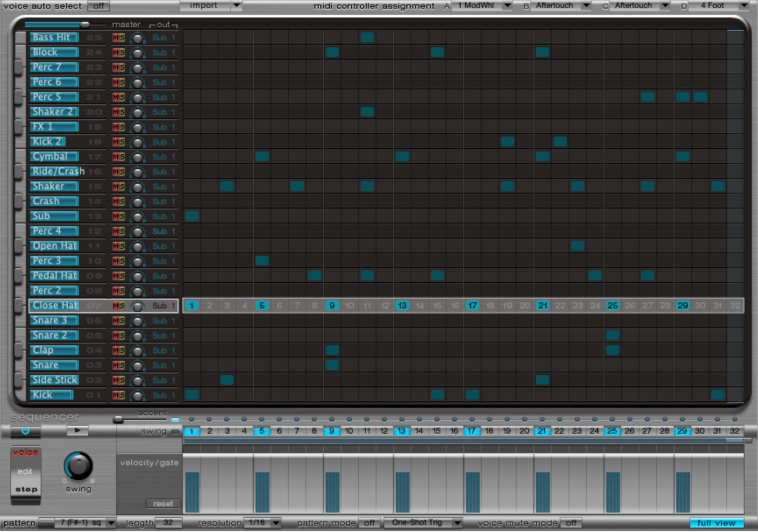Click the sequencer power icon
This screenshot has width=758, height=532.
tap(25, 431)
